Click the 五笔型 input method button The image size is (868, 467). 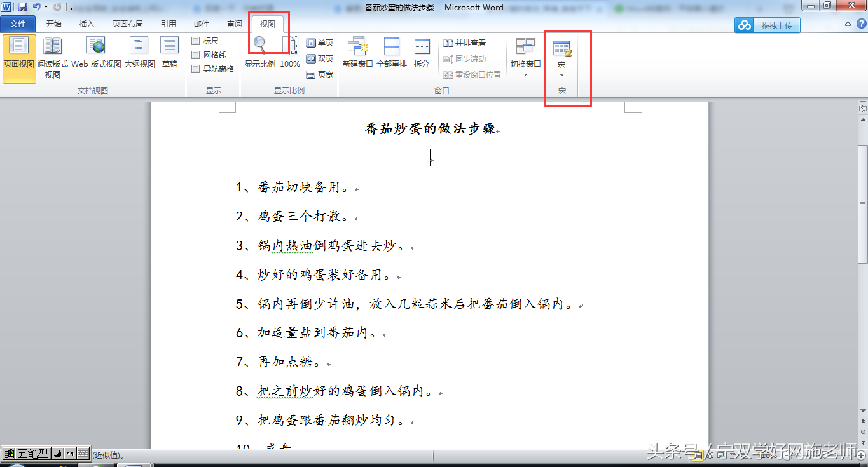pos(33,454)
